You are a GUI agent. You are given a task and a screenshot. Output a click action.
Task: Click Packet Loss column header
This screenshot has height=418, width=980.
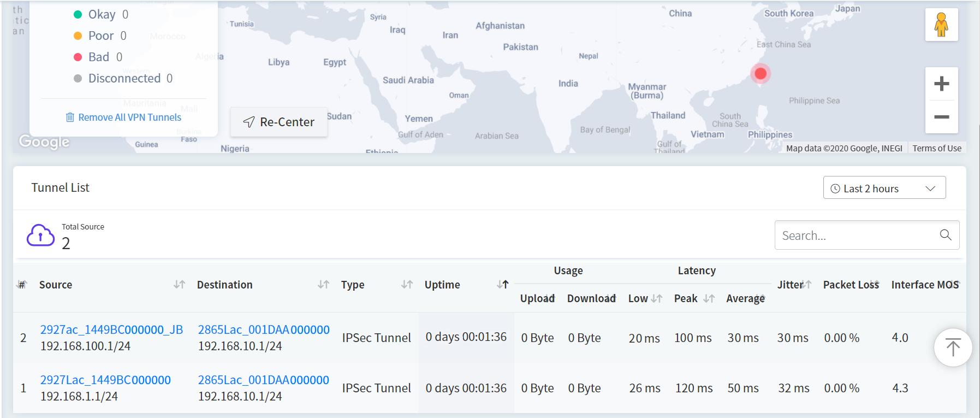(851, 285)
